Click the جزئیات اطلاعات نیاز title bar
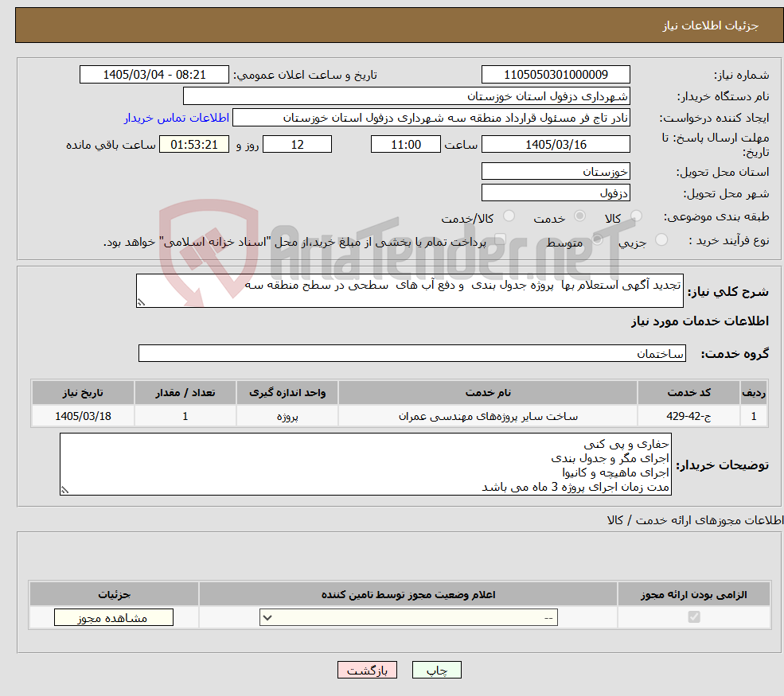 point(400,25)
